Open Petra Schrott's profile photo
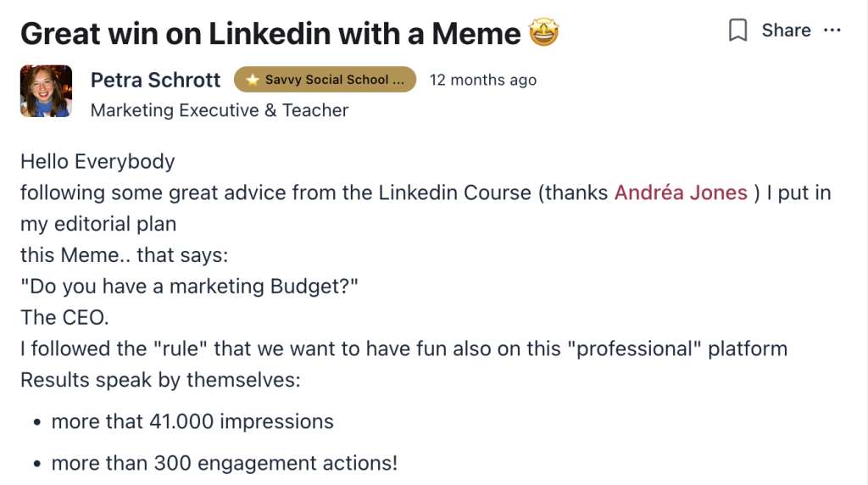Screen dimensions: 868x485 46,91
